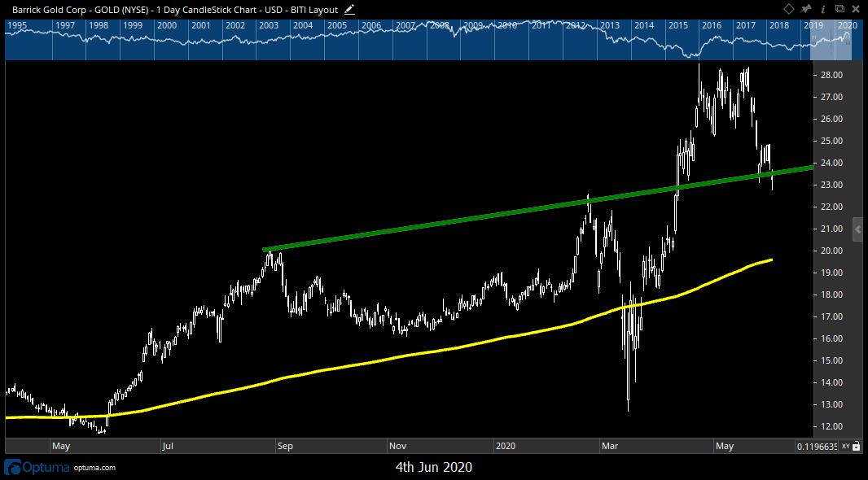
Task: Toggle the XY scale lock
Action: [845, 447]
